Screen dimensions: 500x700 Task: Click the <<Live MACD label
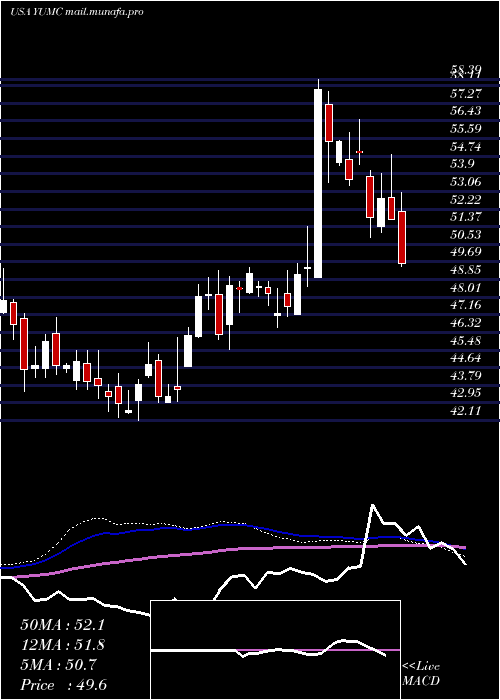(x=421, y=674)
